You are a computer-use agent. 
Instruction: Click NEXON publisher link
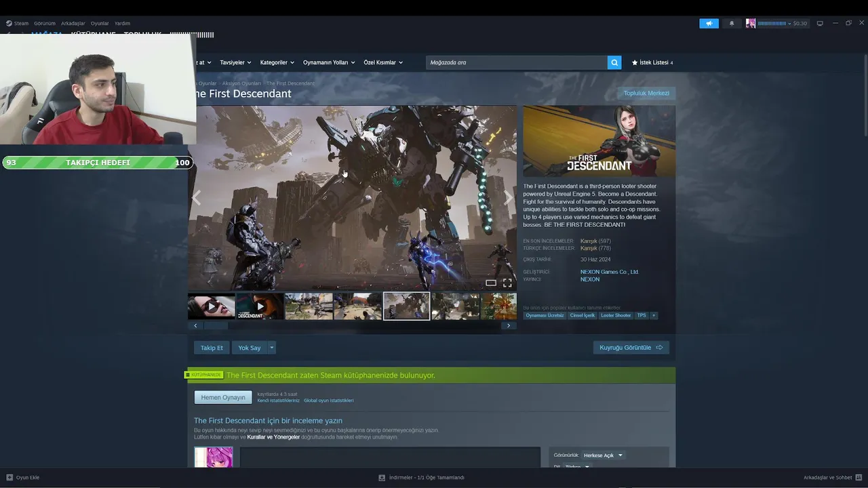click(590, 279)
